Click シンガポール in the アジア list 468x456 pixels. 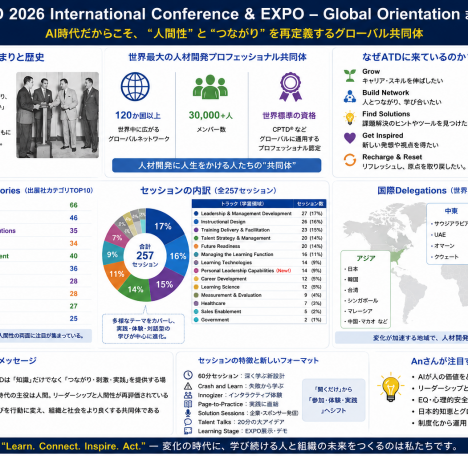click(x=363, y=300)
